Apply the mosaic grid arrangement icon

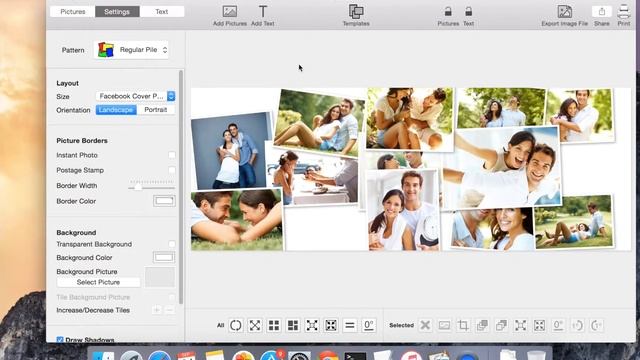[293, 325]
